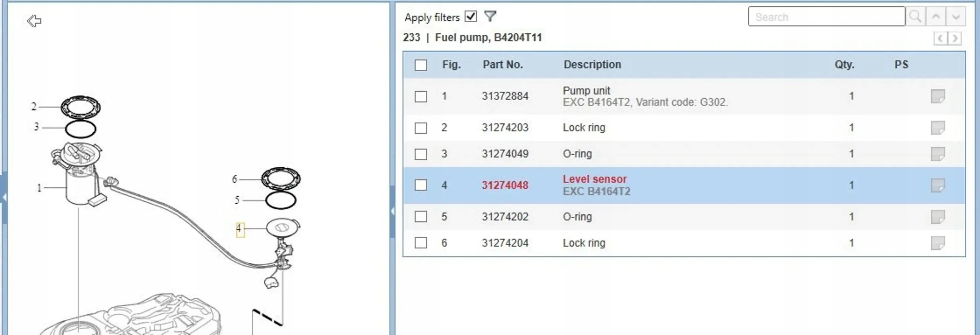Click part number 31274202

505,217
